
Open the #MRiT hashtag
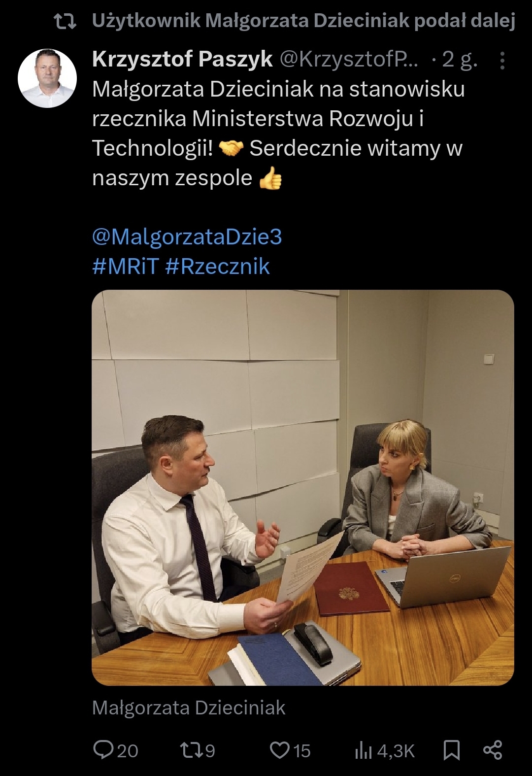125,266
